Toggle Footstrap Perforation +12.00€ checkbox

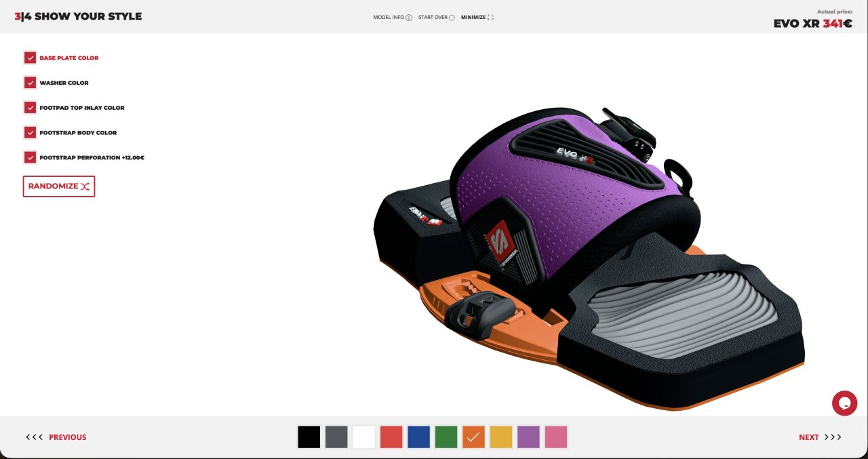tap(30, 157)
